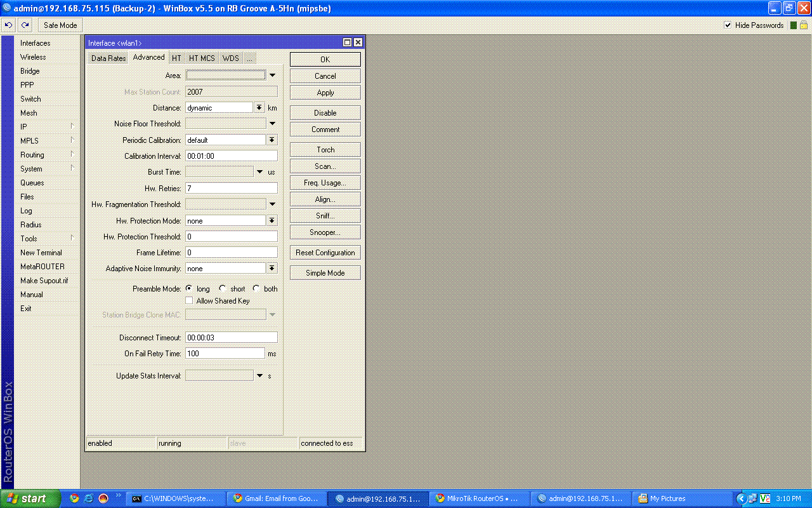Click the Apply button
The image size is (812, 508).
coord(325,92)
